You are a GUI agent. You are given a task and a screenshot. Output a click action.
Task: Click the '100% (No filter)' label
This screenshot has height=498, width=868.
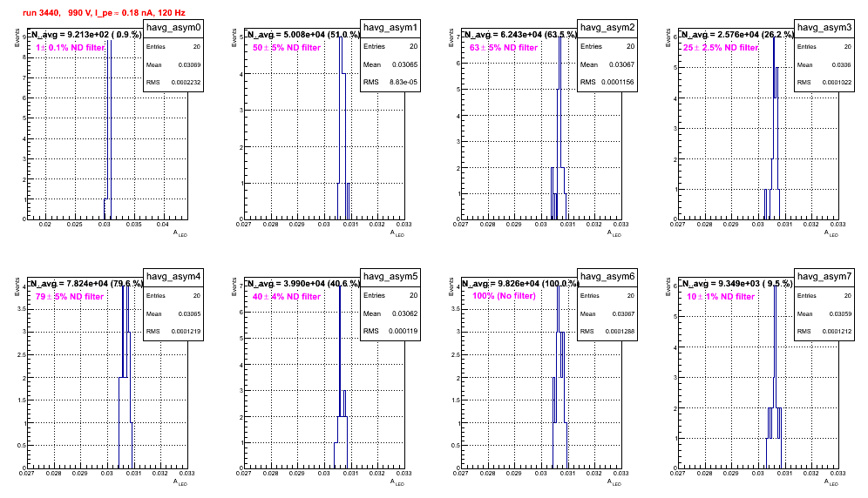[505, 296]
